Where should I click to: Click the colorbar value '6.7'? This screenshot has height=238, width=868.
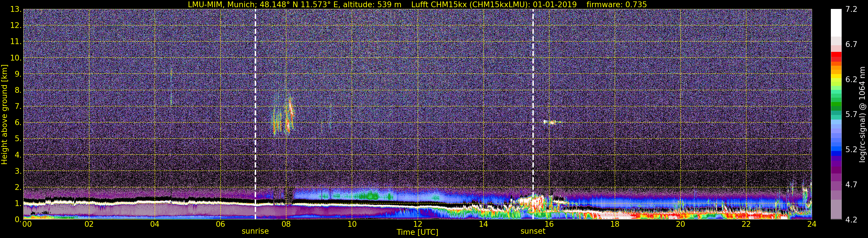pos(851,44)
